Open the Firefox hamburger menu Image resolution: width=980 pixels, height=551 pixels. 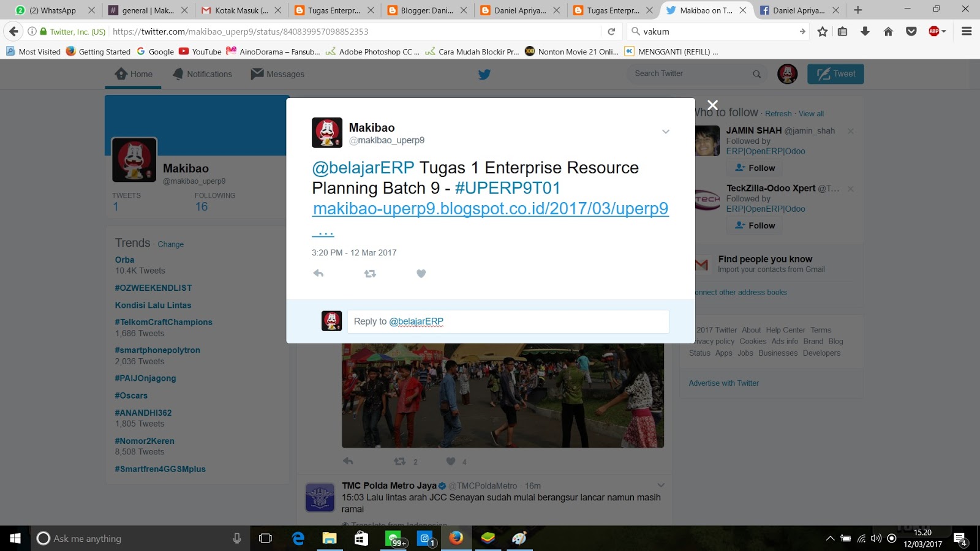pos(967,32)
